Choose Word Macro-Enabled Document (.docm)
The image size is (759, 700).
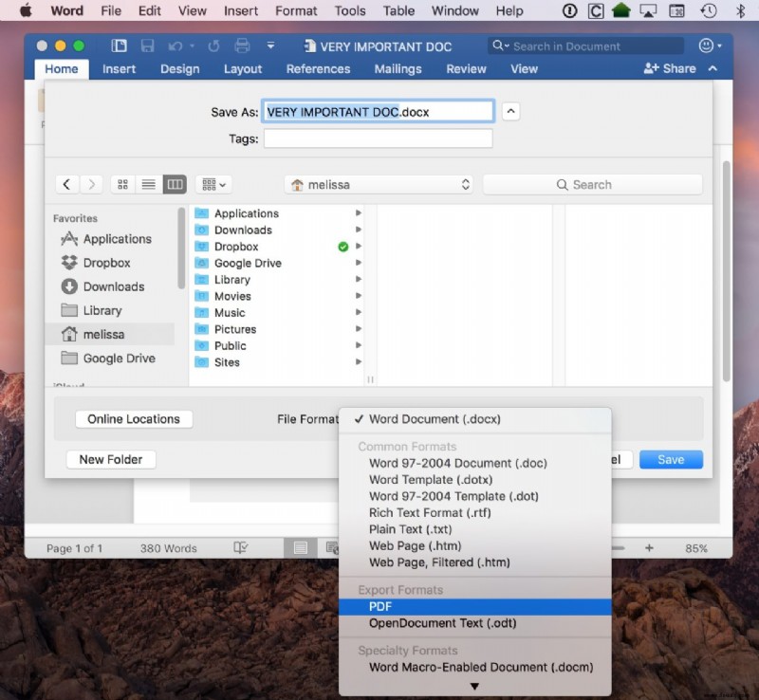point(475,667)
